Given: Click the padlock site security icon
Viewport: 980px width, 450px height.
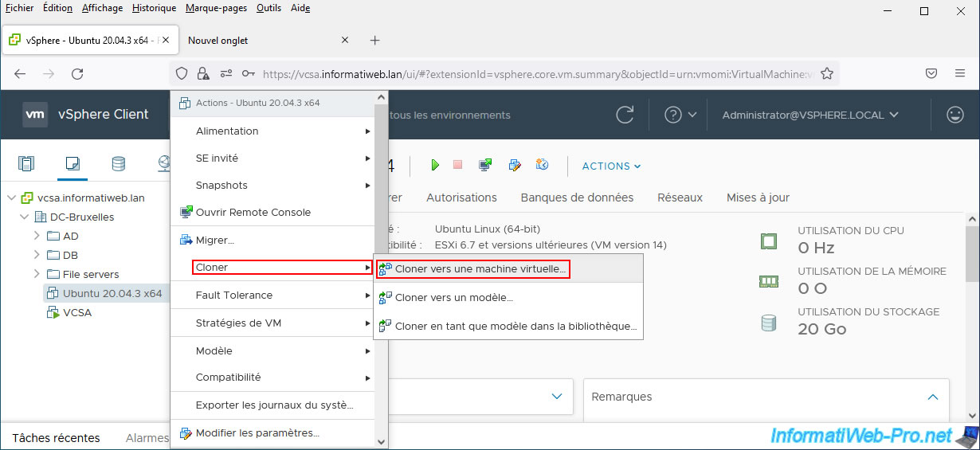Looking at the screenshot, I should pyautogui.click(x=203, y=73).
